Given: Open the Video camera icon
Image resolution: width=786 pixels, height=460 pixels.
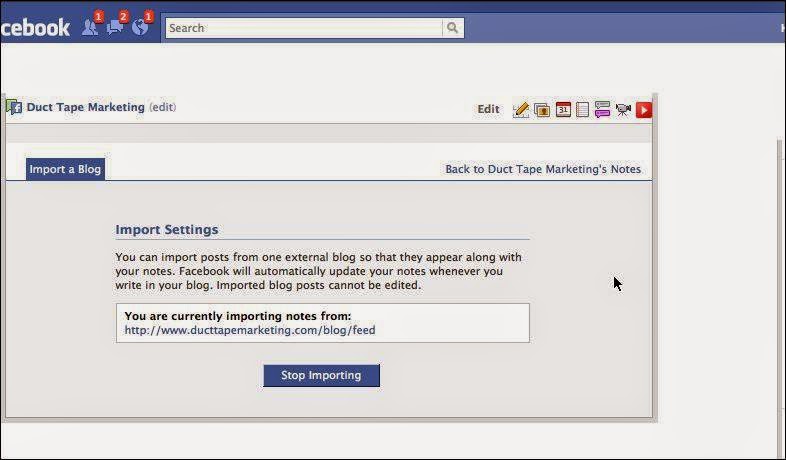Looking at the screenshot, I should point(623,109).
